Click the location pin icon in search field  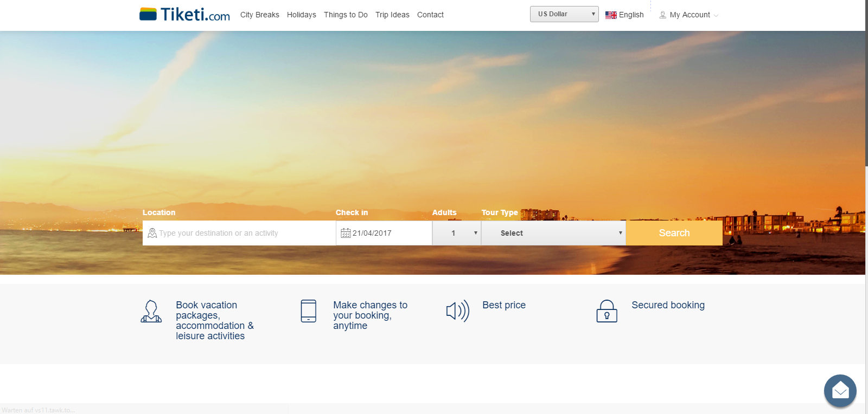pyautogui.click(x=152, y=233)
